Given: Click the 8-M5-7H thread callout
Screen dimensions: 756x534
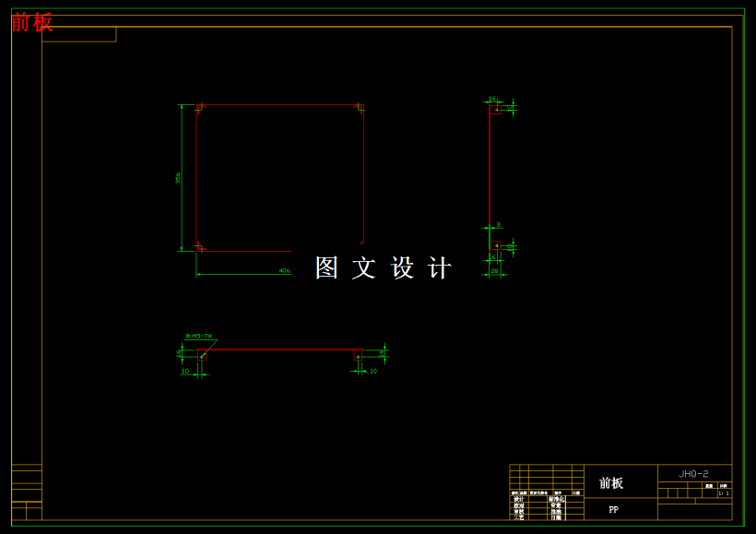Looking at the screenshot, I should click(198, 336).
